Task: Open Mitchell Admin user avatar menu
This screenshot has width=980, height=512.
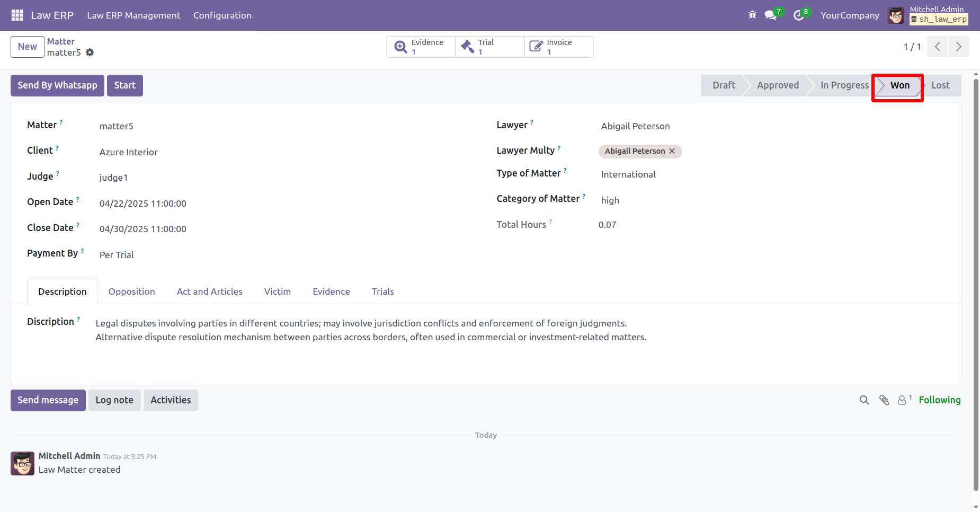Action: click(x=896, y=15)
